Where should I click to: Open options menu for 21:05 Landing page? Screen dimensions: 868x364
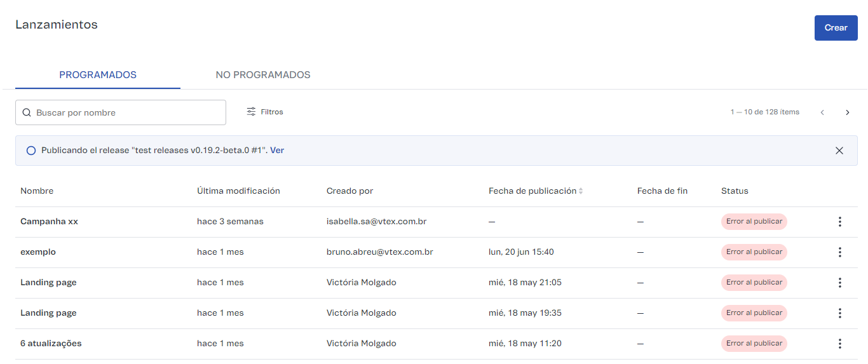[x=839, y=283]
